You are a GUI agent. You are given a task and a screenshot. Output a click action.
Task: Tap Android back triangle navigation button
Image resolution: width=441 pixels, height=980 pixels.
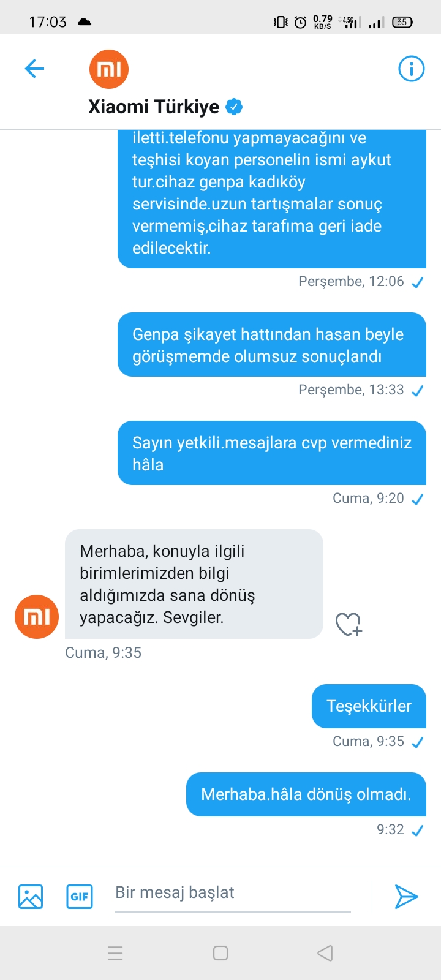tap(325, 953)
